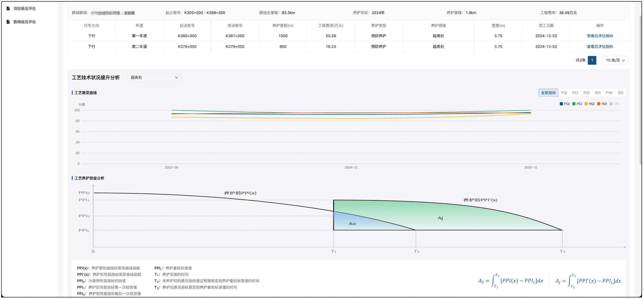Screen dimensions: 644x300
Task: Click the document icon beside 路网级后评估
Action: click(8, 22)
